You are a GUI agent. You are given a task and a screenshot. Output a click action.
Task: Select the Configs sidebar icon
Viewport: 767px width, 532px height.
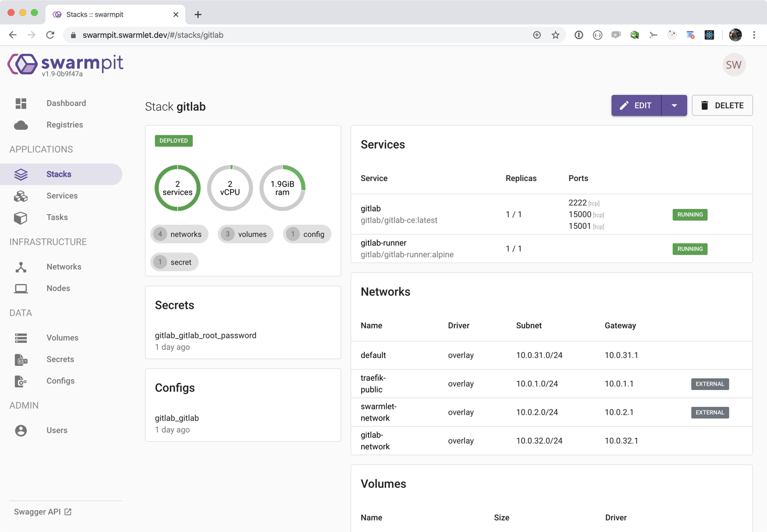point(21,381)
